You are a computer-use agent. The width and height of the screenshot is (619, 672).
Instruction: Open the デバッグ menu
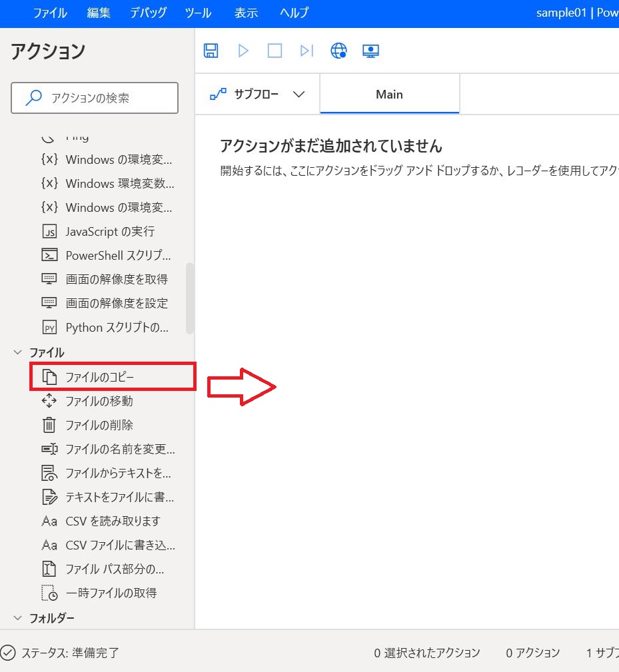tap(148, 13)
